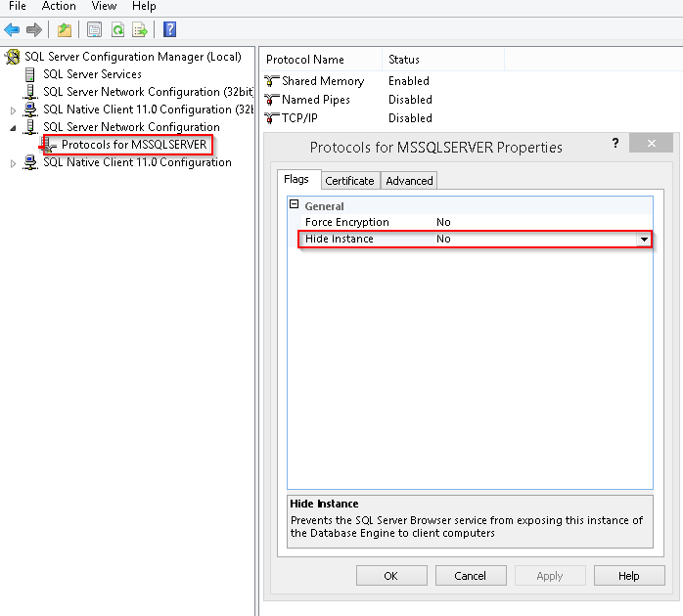Select SQL Server Services in the tree
This screenshot has width=683, height=616.
point(92,74)
